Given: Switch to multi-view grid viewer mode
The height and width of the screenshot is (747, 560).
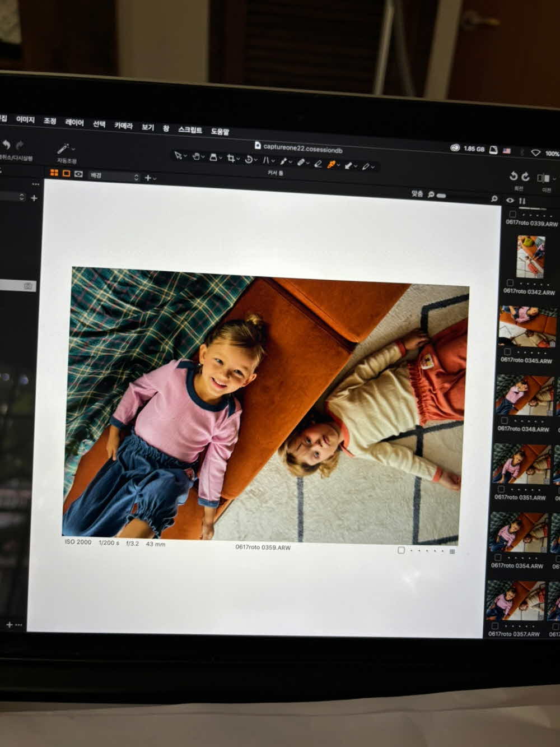Looking at the screenshot, I should [54, 173].
